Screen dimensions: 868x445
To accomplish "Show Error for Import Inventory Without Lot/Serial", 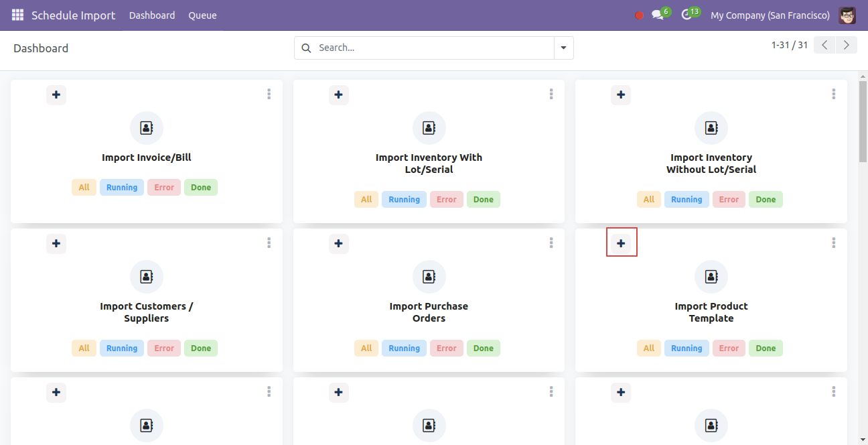I will coord(729,200).
